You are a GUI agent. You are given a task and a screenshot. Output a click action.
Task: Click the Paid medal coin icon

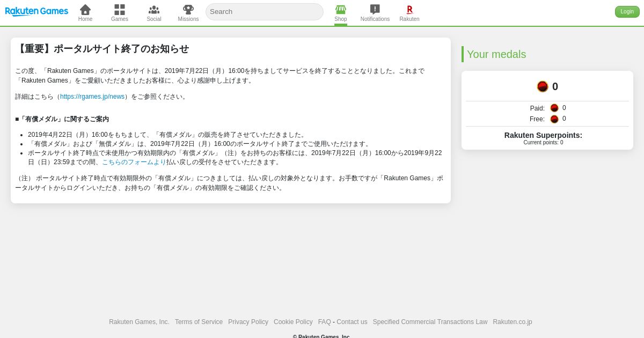554,108
